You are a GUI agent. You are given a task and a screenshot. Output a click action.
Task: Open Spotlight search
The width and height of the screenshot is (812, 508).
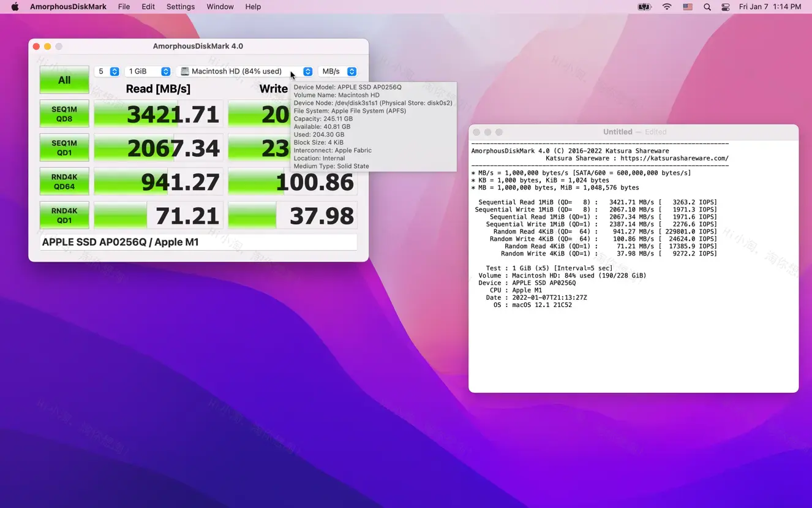click(707, 7)
